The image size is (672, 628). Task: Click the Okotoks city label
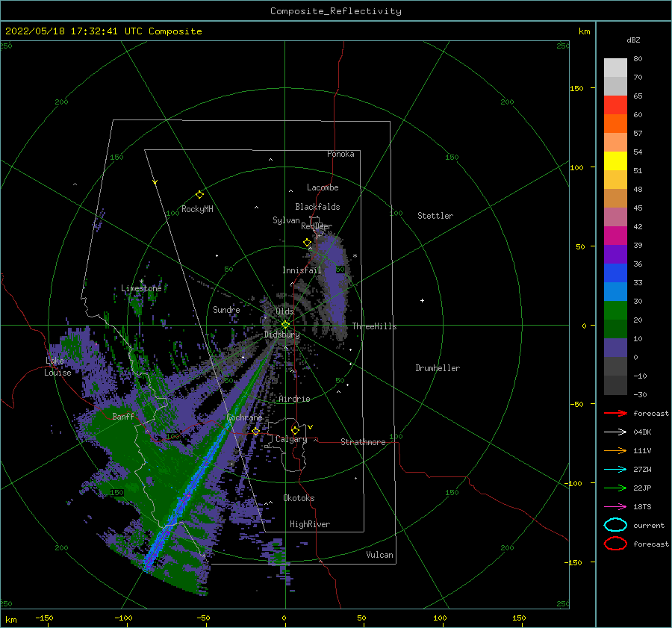tap(299, 498)
